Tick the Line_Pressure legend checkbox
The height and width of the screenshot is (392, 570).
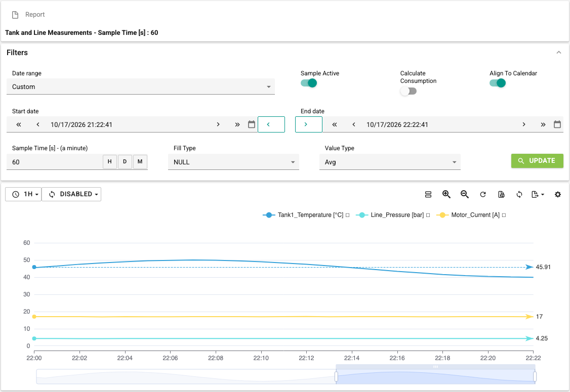(x=428, y=215)
